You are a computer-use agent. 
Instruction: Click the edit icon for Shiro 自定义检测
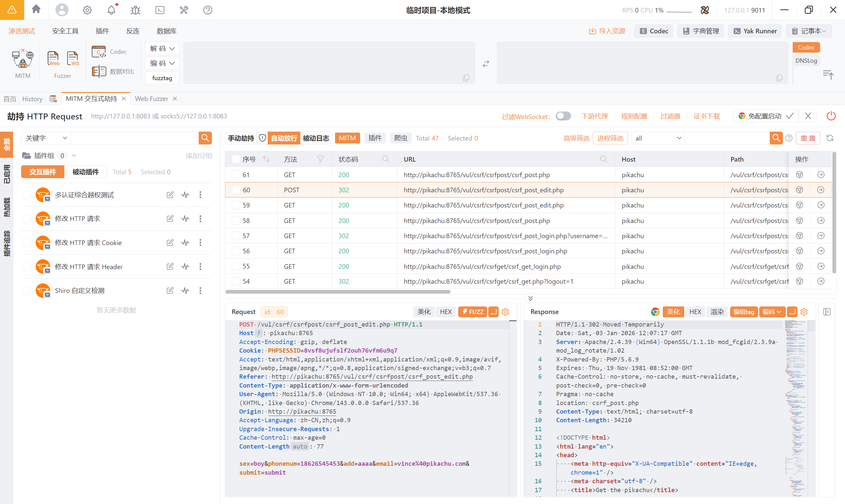(x=170, y=290)
